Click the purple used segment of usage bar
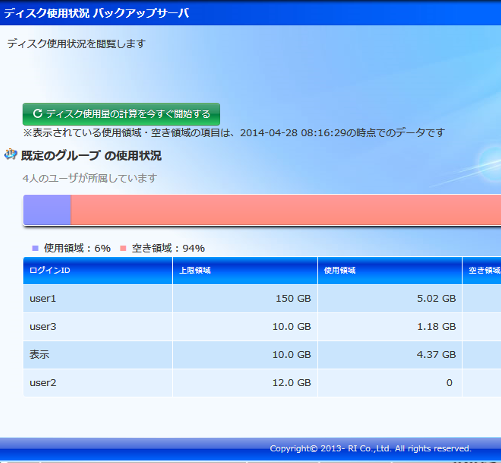This screenshot has width=501, height=463. 47,210
